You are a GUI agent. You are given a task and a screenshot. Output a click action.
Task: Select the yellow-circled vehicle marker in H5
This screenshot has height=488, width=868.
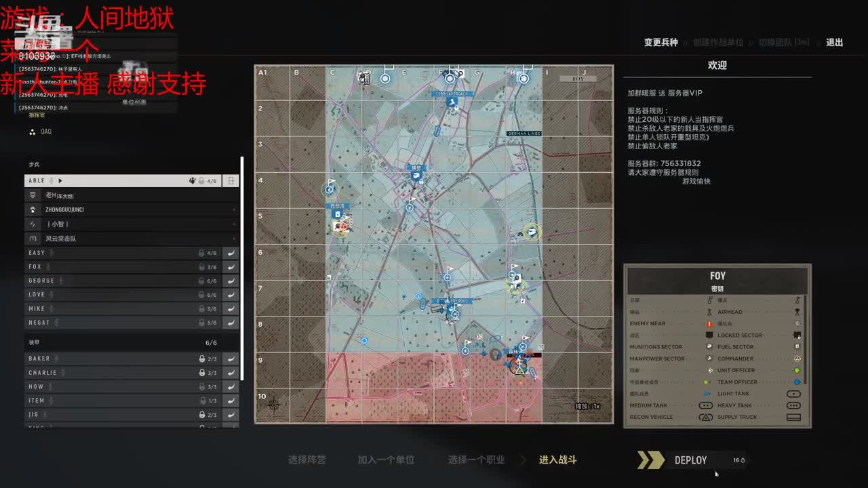(532, 232)
